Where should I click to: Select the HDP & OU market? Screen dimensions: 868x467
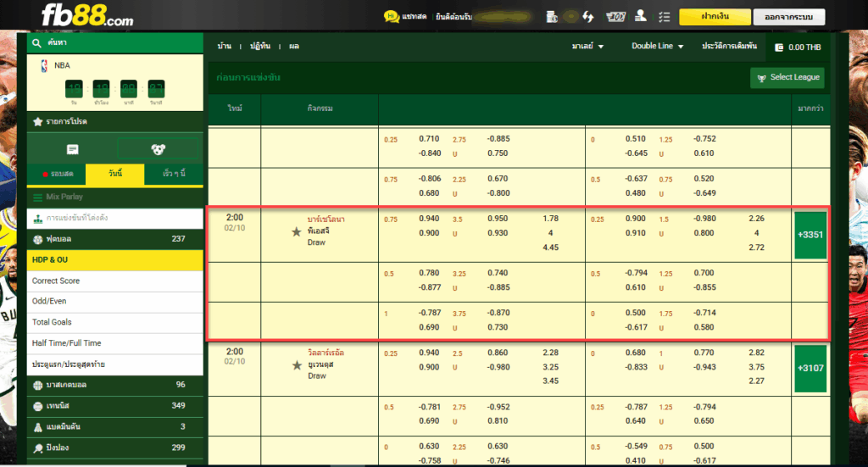pos(115,260)
